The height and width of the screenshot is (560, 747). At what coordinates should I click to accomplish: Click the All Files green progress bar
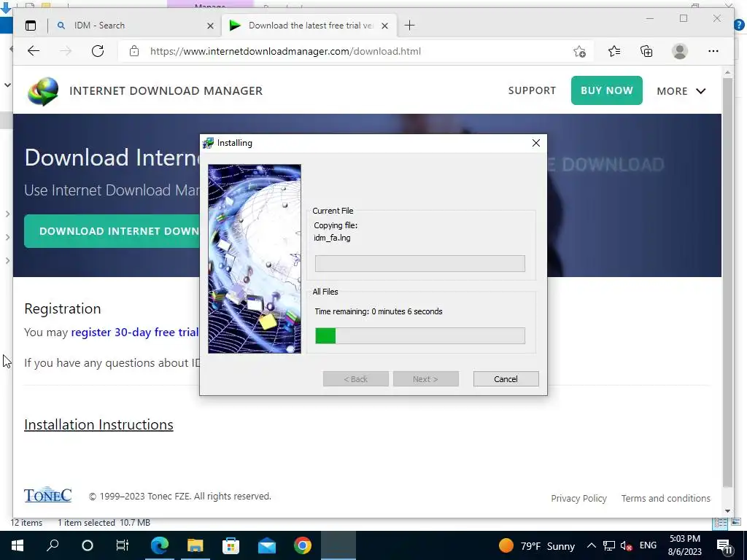click(419, 335)
